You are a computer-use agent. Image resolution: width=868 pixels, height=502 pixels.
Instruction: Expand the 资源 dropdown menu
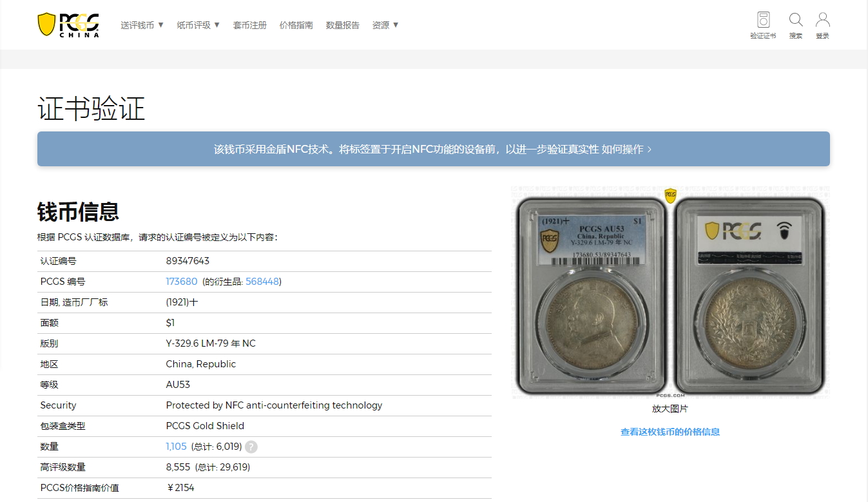pos(385,25)
